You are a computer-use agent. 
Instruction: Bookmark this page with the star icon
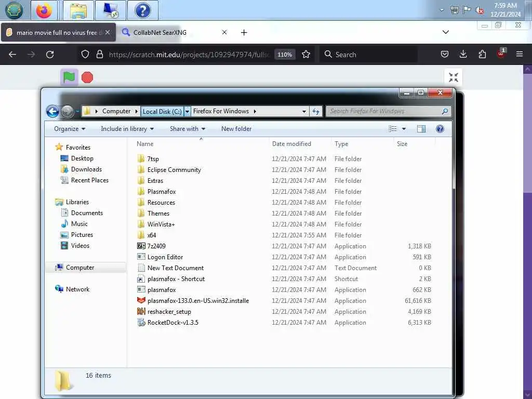306,54
